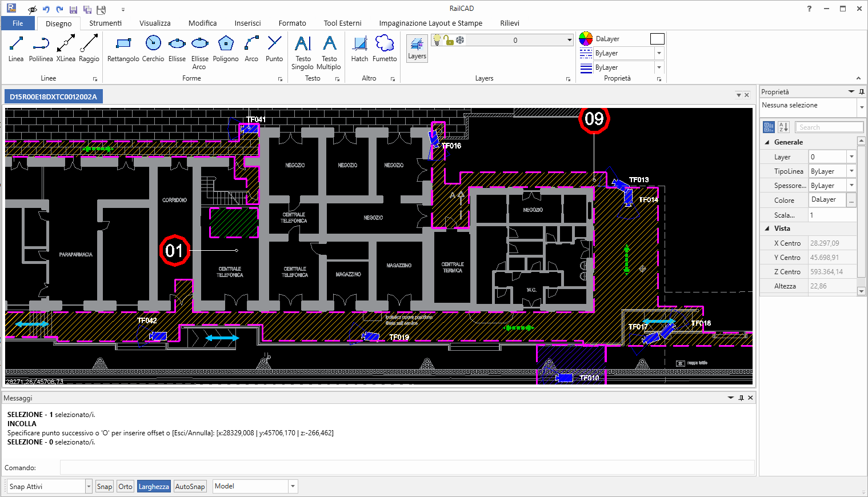Insert Testo Singolo text

303,52
